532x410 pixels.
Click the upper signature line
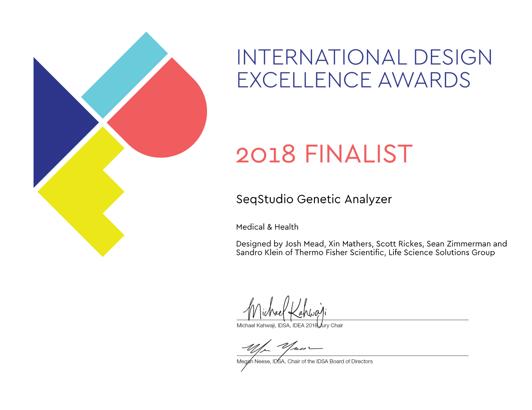(x=402, y=320)
